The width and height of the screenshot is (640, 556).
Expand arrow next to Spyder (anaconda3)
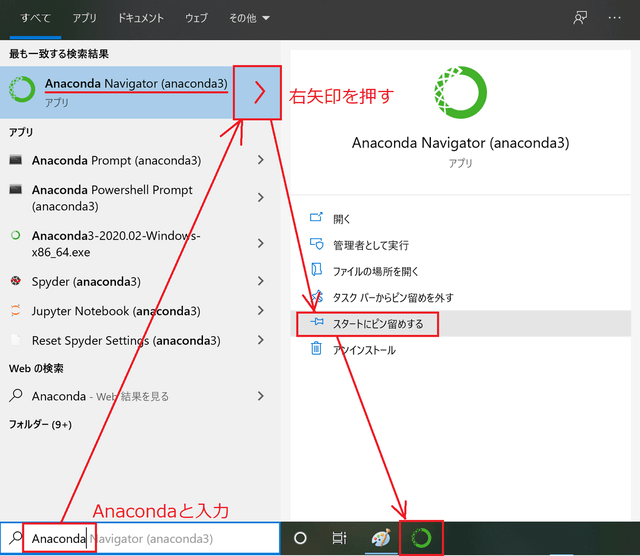[261, 281]
